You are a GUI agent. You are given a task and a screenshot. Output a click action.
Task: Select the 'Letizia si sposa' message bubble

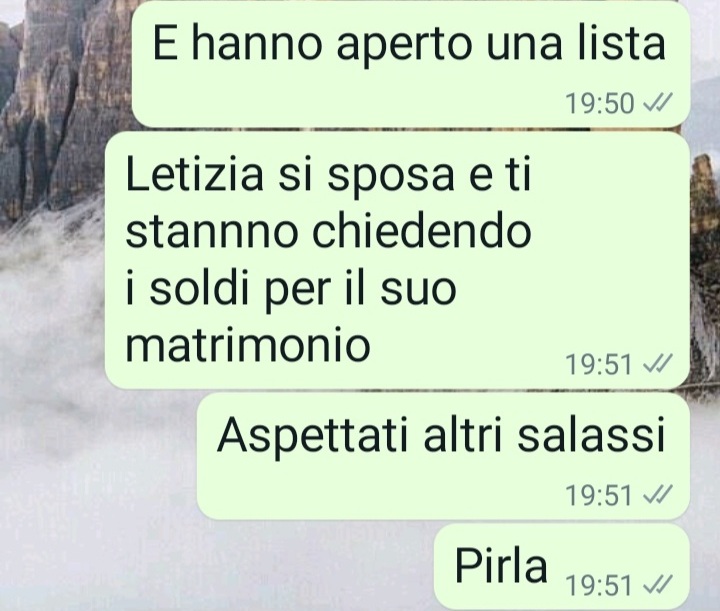pyautogui.click(x=398, y=260)
